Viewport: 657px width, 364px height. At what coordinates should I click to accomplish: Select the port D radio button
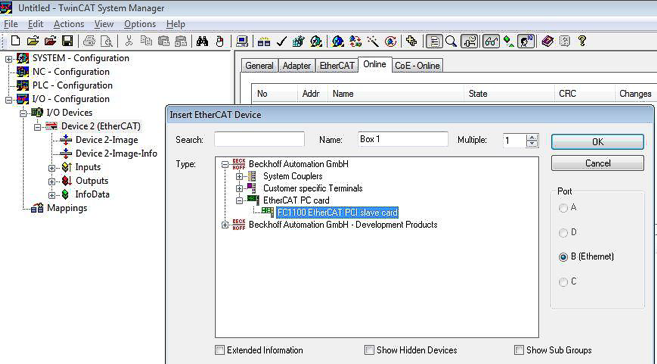point(563,232)
